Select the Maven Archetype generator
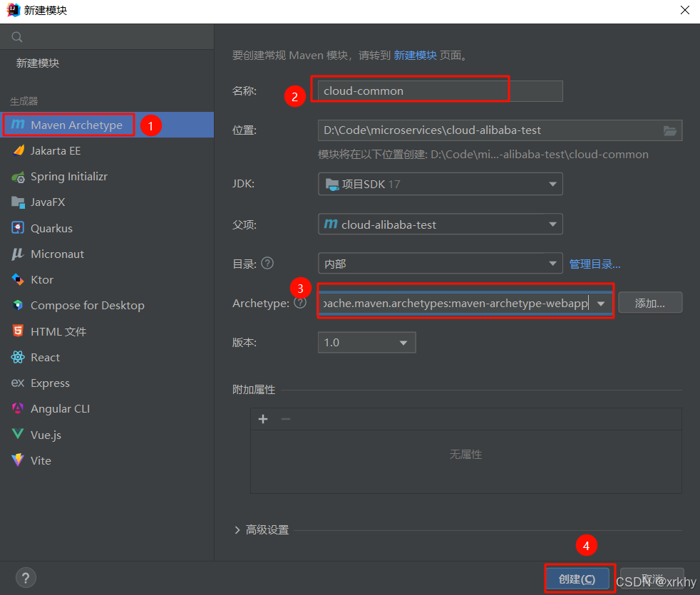 pyautogui.click(x=107, y=125)
